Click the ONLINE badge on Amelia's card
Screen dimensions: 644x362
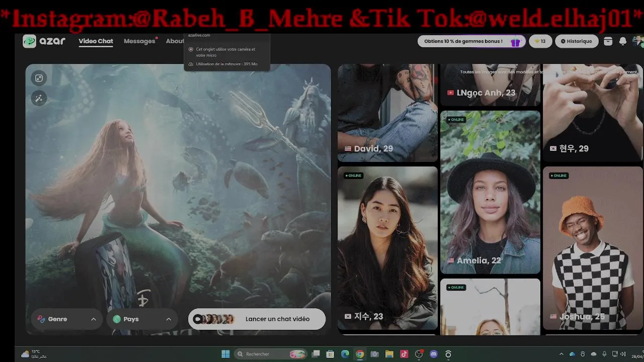456,120
